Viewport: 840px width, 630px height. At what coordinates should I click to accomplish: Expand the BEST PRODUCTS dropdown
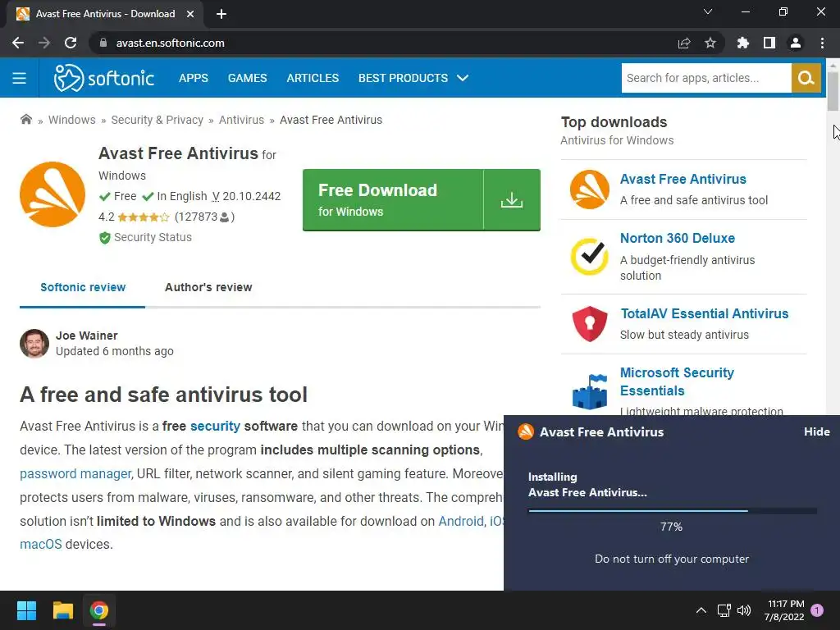point(413,78)
